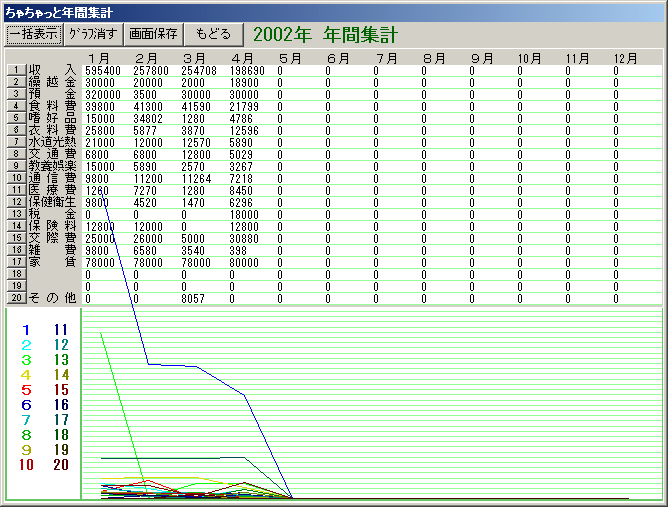Click the April income value 198690
Viewport: 668px width, 507px height.
point(247,71)
